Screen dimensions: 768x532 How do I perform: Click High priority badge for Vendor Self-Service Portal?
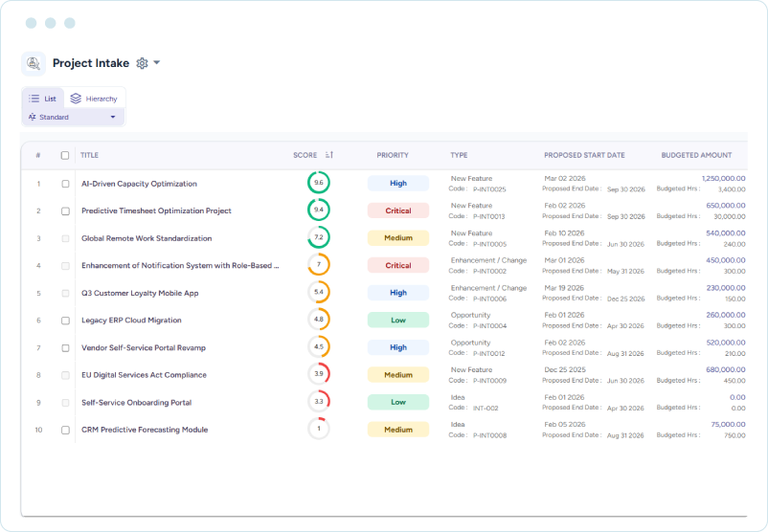[x=398, y=347]
